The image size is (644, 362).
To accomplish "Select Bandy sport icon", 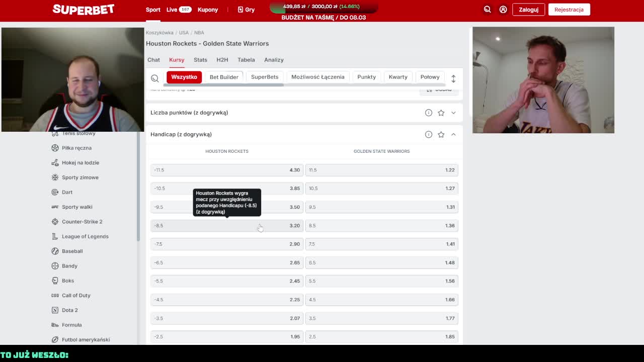I will click(55, 266).
